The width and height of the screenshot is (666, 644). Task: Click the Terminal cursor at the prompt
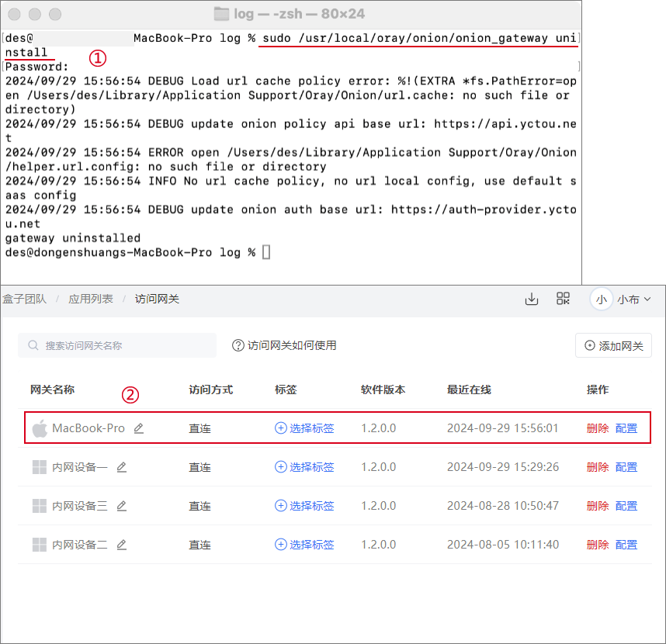(x=266, y=252)
